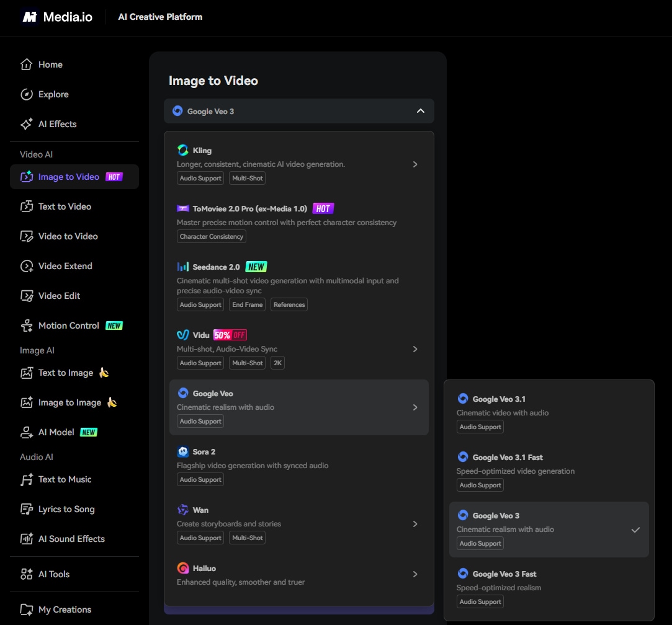Click the Explore compass icon
This screenshot has width=672, height=625.
click(27, 94)
